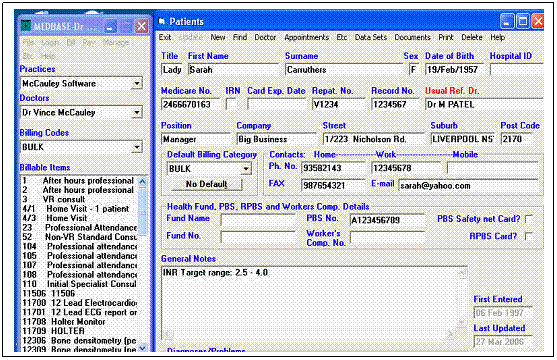Select billable item Home Visit - 1 patient
The width and height of the screenshot is (557, 360).
tap(78, 209)
